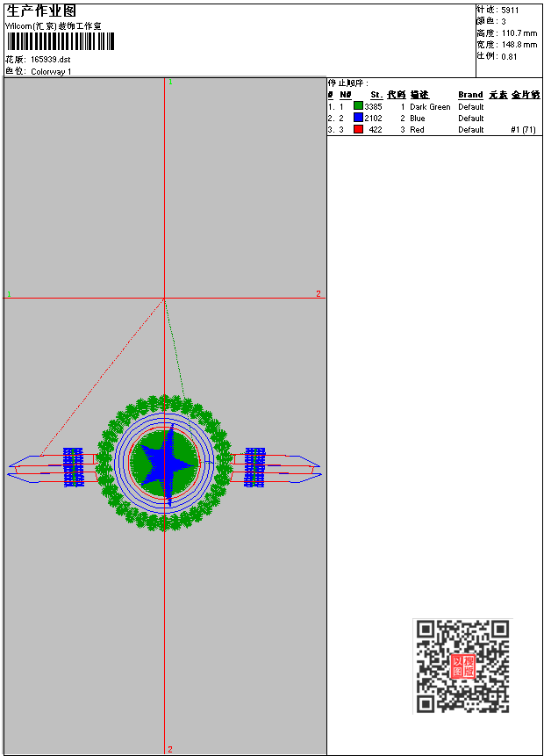Click the 'Colorway 1' text
The width and height of the screenshot is (544, 756).
(x=51, y=72)
